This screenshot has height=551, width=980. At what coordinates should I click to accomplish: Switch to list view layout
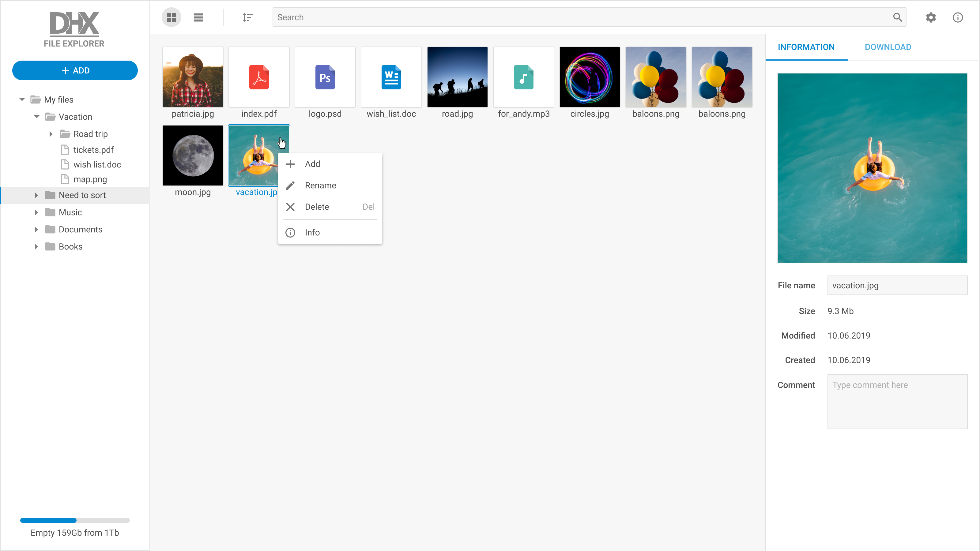pyautogui.click(x=198, y=17)
